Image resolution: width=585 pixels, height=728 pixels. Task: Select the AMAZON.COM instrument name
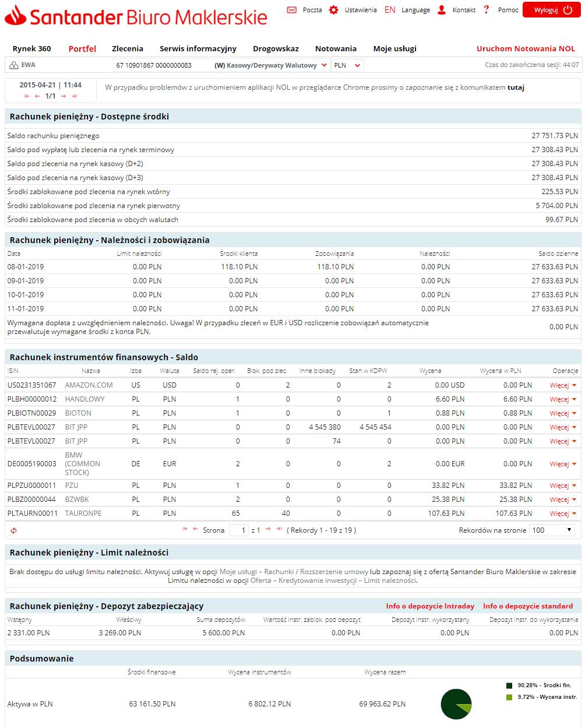pyautogui.click(x=89, y=385)
